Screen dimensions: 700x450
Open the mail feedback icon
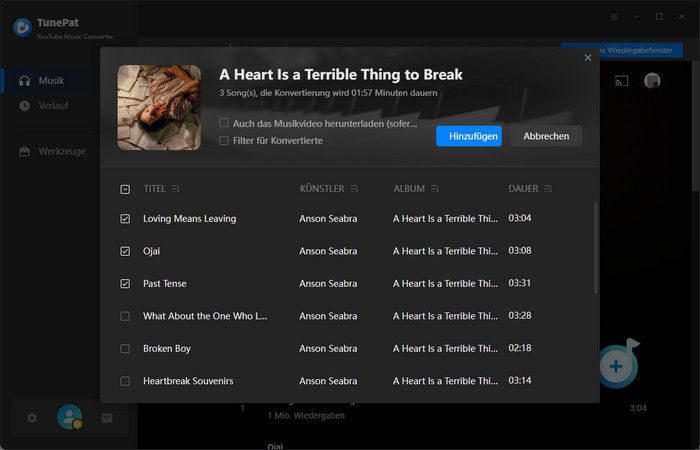pyautogui.click(x=107, y=418)
